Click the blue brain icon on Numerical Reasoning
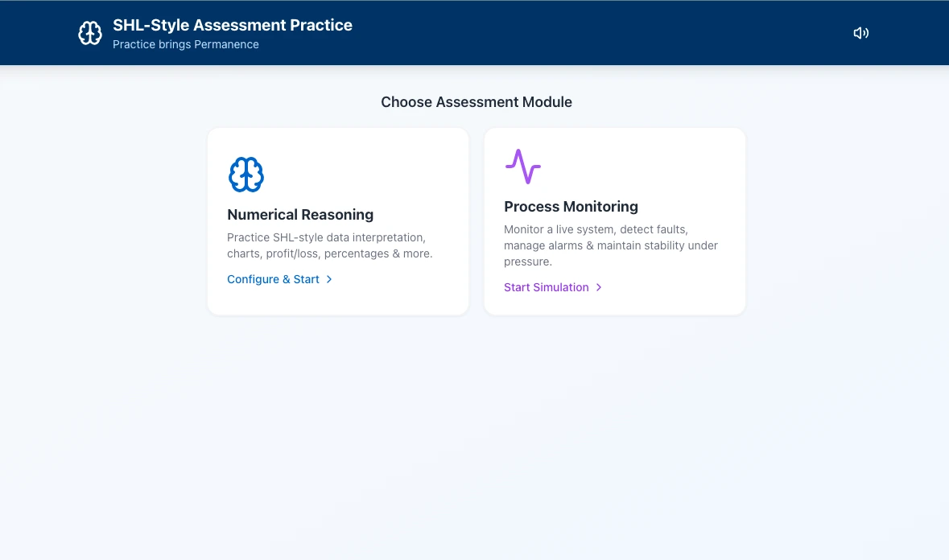 click(246, 175)
